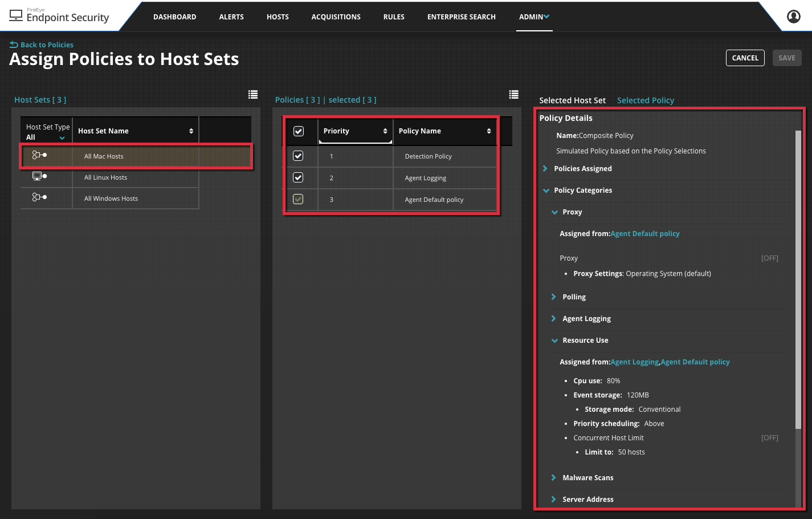The width and height of the screenshot is (812, 519).
Task: Sort by Host Set Name column arrows
Action: click(191, 131)
